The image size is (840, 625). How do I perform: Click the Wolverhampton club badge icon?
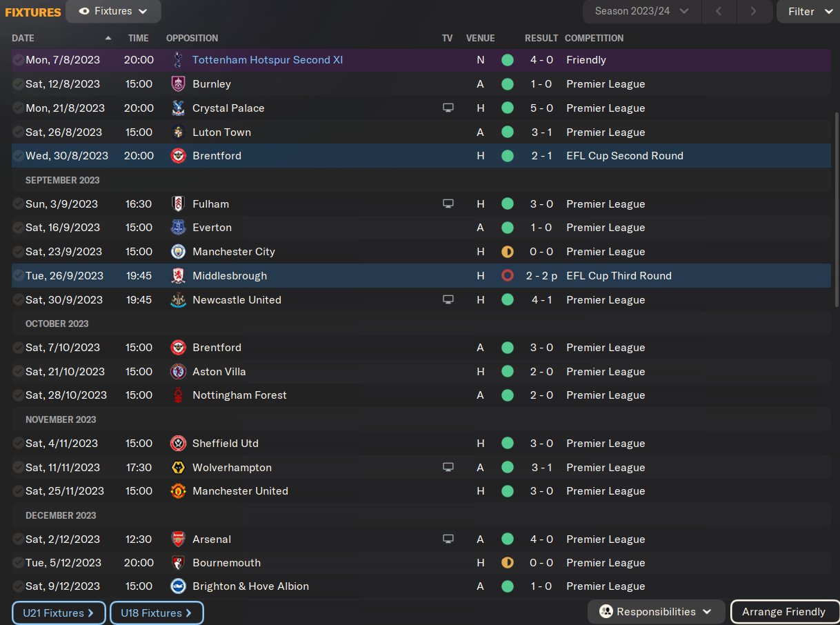pyautogui.click(x=178, y=468)
